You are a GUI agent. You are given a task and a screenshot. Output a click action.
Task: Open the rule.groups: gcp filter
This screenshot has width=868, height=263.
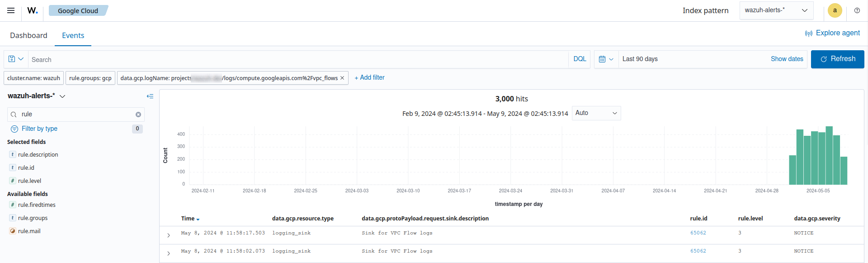pos(90,78)
